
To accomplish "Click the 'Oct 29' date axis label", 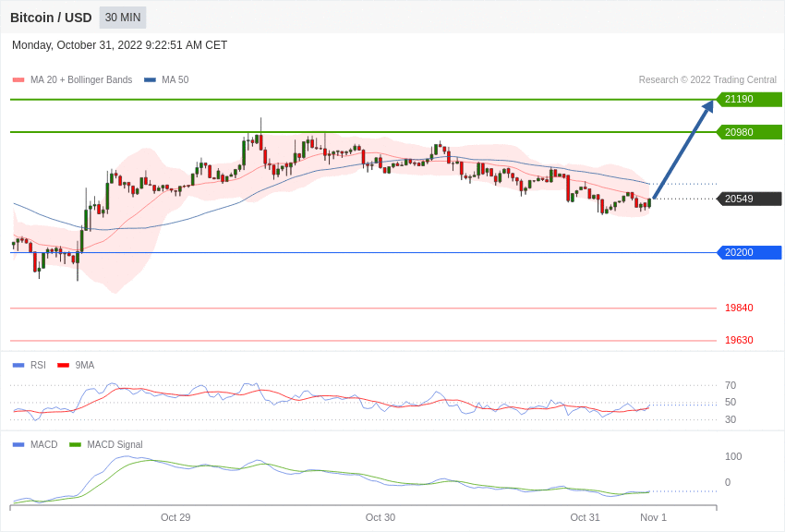I will 175,517.
